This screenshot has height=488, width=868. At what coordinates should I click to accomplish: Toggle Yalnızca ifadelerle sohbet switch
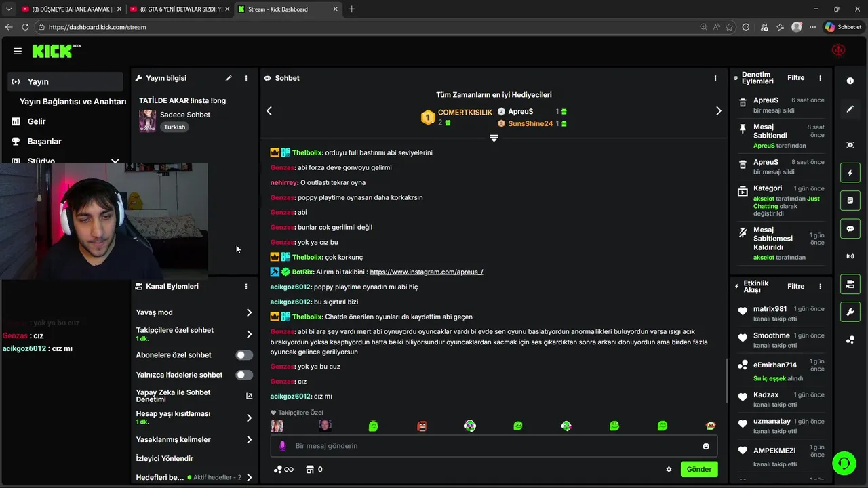pyautogui.click(x=244, y=375)
